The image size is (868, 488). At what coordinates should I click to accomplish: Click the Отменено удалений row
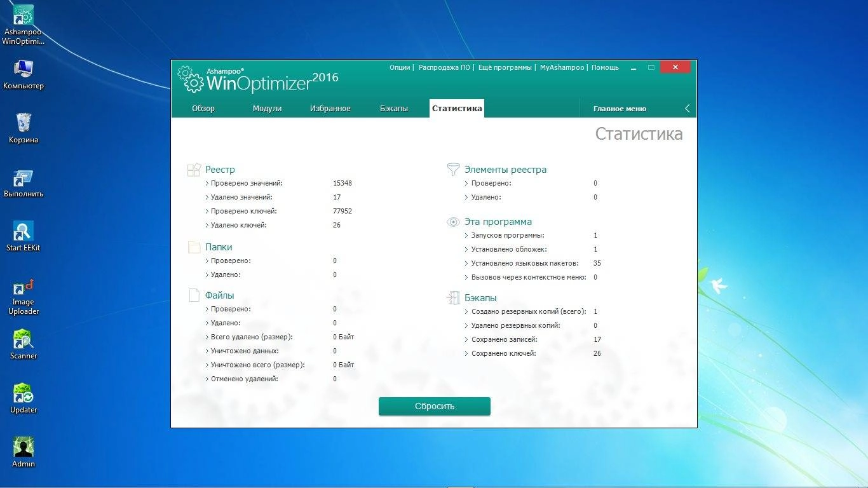coord(271,379)
